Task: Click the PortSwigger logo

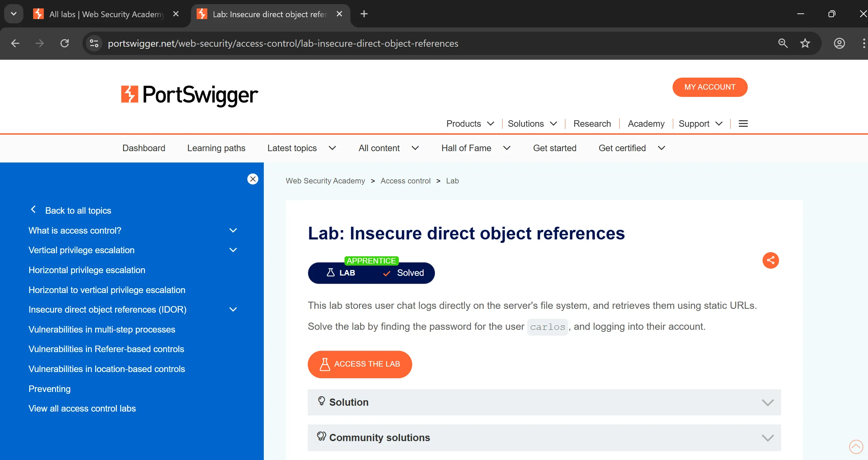Action: 189,94
